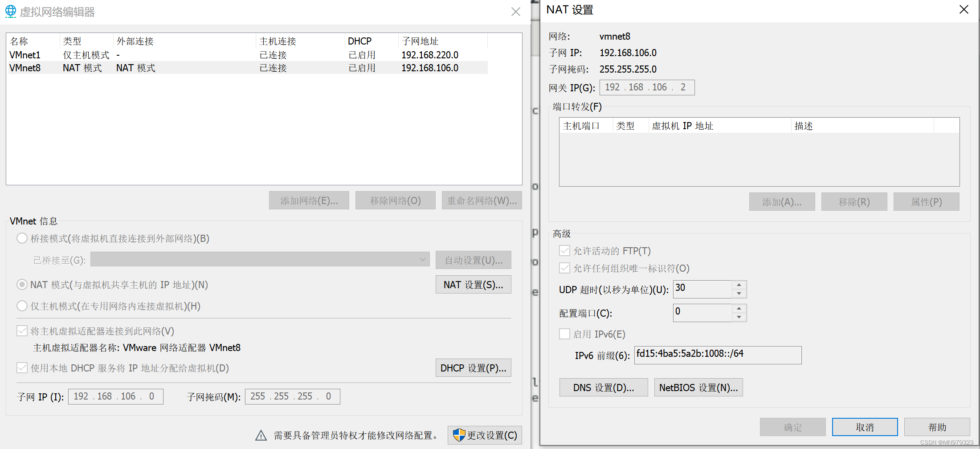Click 仅主机模式 type cell of VMnet1
980x449 pixels.
86,55
